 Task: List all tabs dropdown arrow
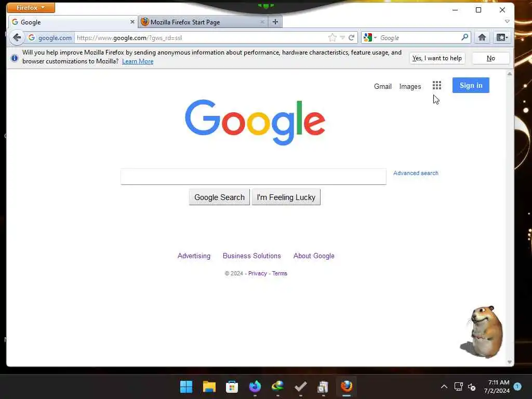507,21
